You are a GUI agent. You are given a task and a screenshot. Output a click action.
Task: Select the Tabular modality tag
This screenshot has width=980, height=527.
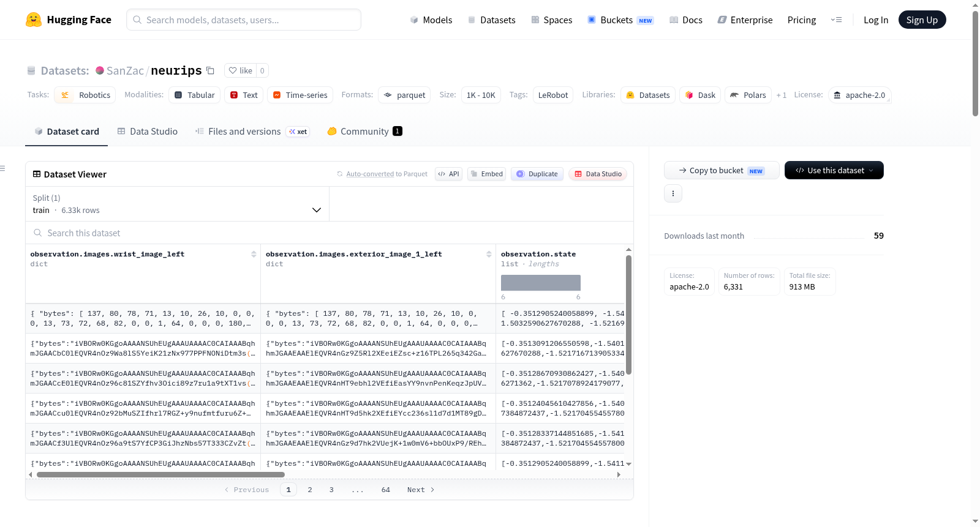(195, 95)
